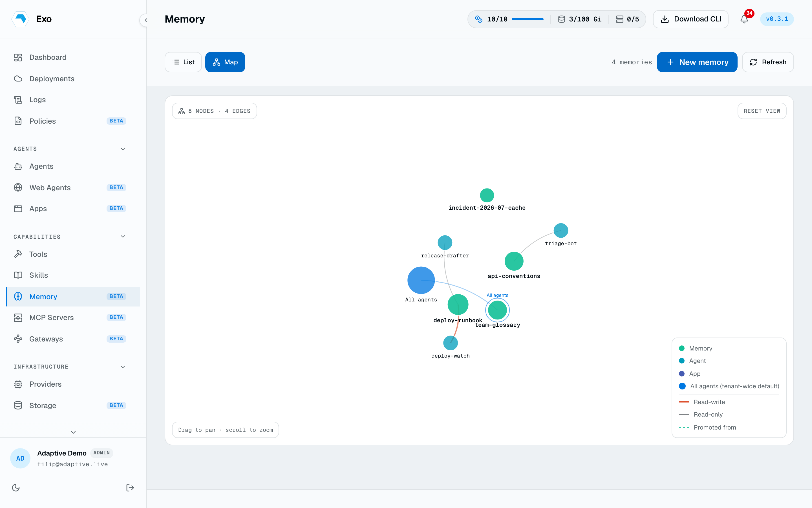Click the 8 NODES 4 EDGES badge
Viewport: 812px width, 508px height.
tap(214, 111)
